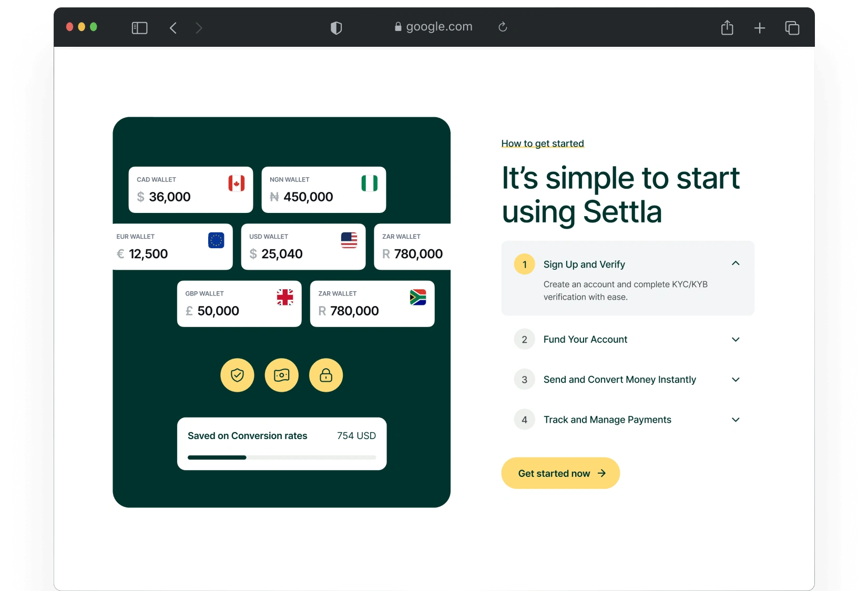Collapse the Sign Up and Verify section
Viewport: 868px width, 591px height.
(x=736, y=263)
